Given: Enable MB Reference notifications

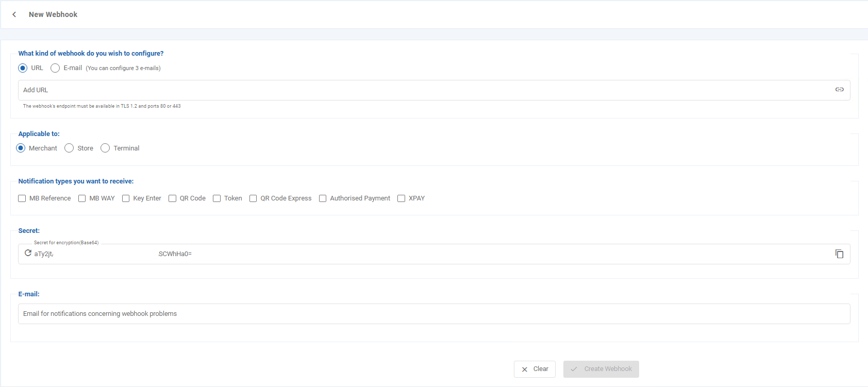Looking at the screenshot, I should [x=22, y=198].
